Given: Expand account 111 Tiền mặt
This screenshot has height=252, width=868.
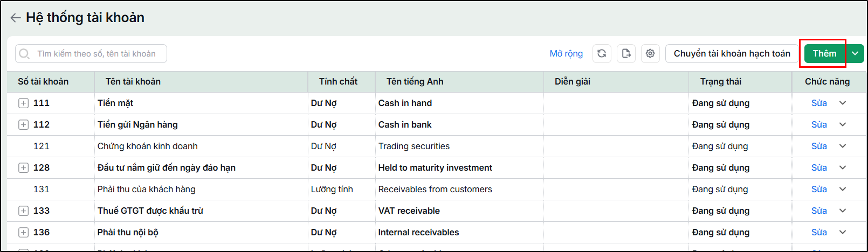Looking at the screenshot, I should (x=23, y=103).
